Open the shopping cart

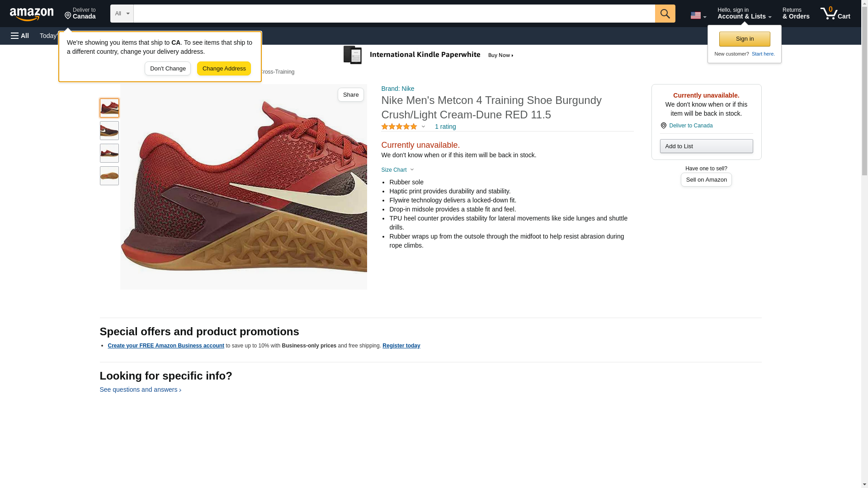click(835, 14)
